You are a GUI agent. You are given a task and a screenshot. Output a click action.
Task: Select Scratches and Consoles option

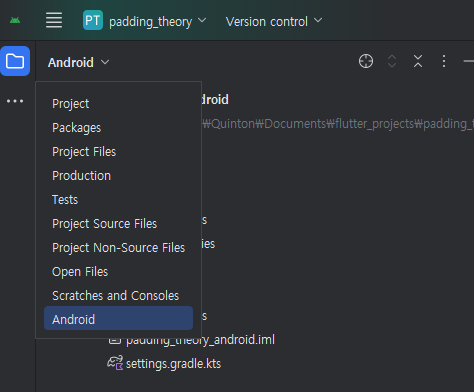[118, 296]
